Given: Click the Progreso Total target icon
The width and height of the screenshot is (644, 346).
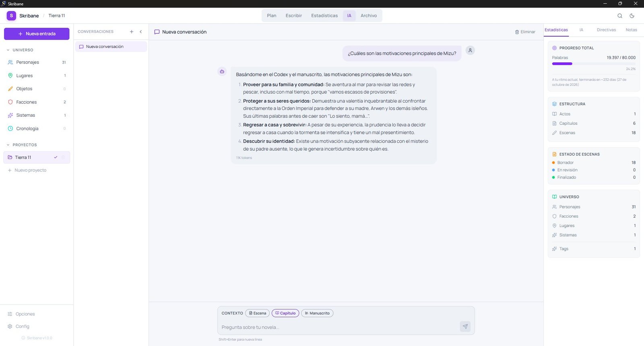Looking at the screenshot, I should 555,48.
